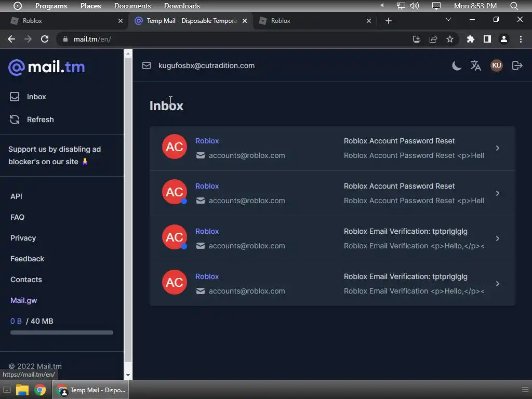The height and width of the screenshot is (399, 532).
Task: Open the Inbox in the sidebar
Action: [x=36, y=97]
